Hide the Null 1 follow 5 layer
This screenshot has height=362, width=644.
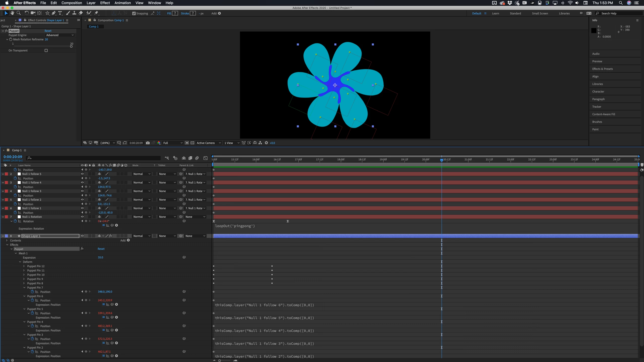(x=82, y=174)
